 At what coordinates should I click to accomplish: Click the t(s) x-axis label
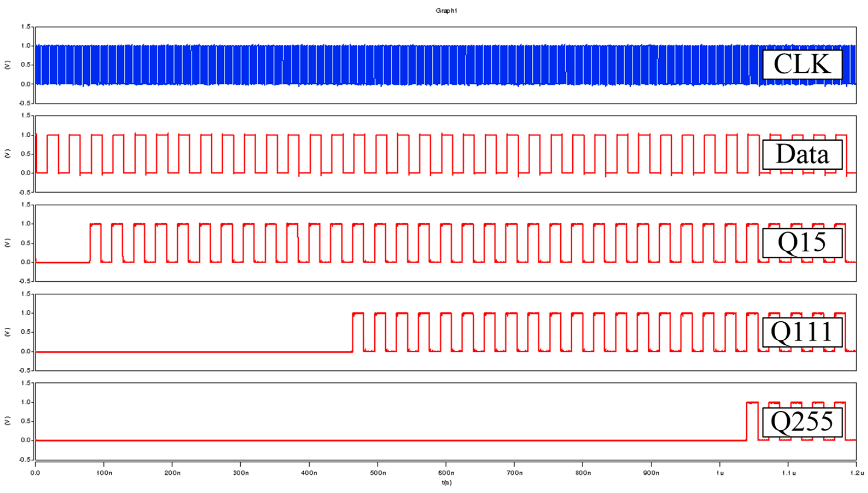(x=446, y=483)
